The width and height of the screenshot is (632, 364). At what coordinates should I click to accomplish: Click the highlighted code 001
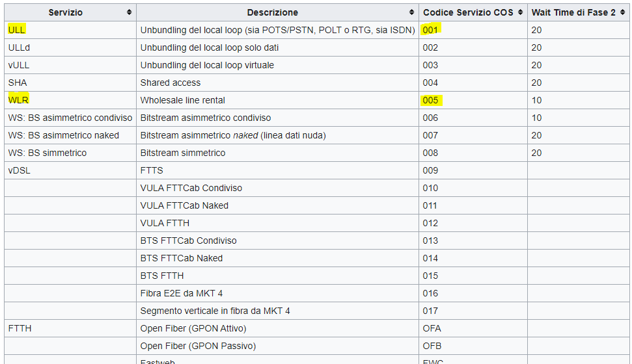[x=431, y=30]
